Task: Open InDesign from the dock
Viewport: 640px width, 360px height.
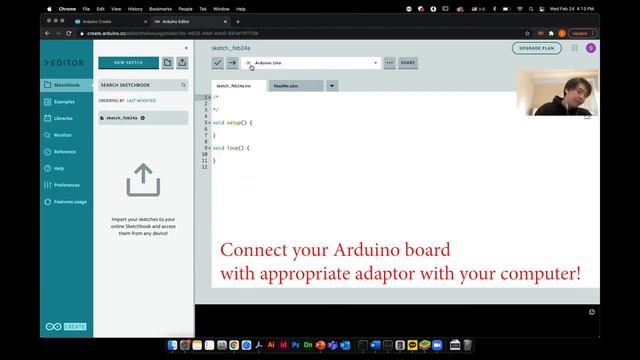Action: coord(283,345)
